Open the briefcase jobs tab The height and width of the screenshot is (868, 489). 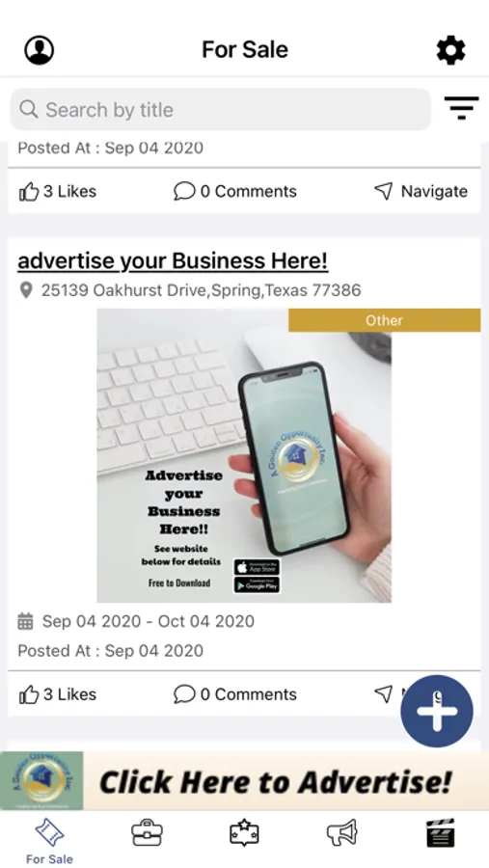point(147,833)
